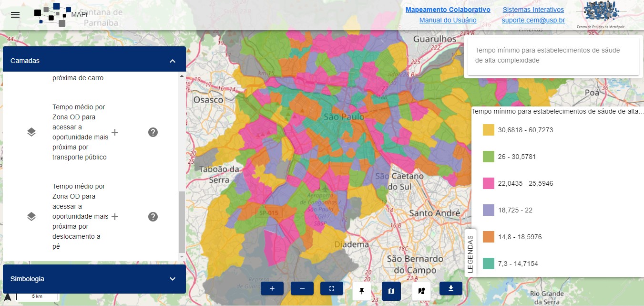Viewport: 644px width, 306px height.
Task: Open the hamburger menu
Action: [15, 14]
